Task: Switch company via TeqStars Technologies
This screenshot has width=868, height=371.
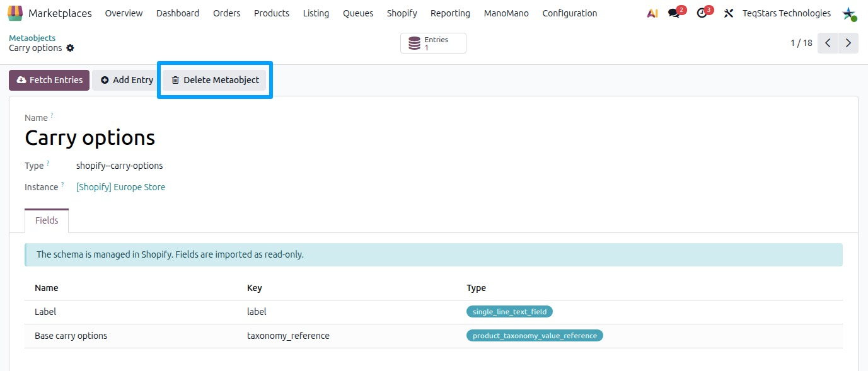Action: [x=787, y=13]
